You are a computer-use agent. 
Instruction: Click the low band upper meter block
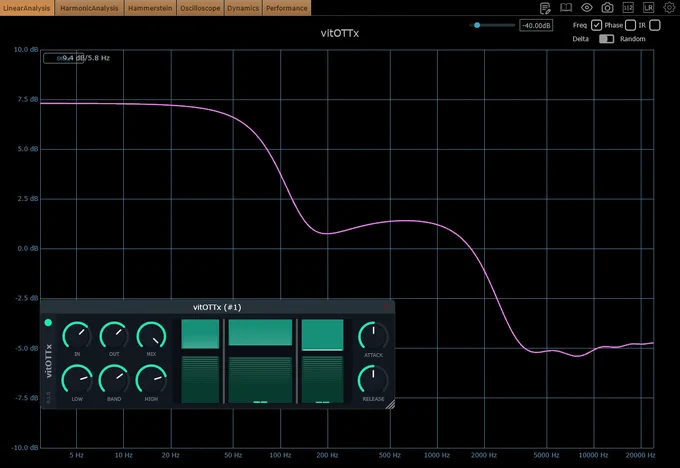200,334
